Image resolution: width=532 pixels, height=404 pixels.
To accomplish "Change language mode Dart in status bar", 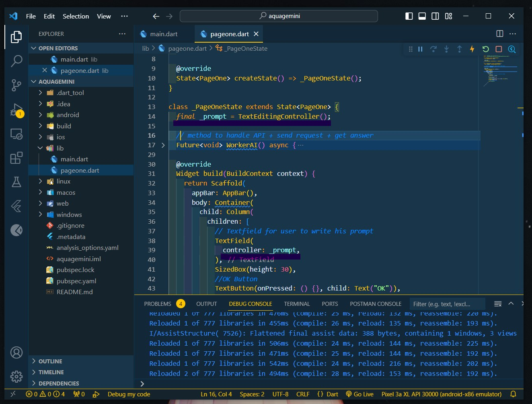I will pos(332,394).
